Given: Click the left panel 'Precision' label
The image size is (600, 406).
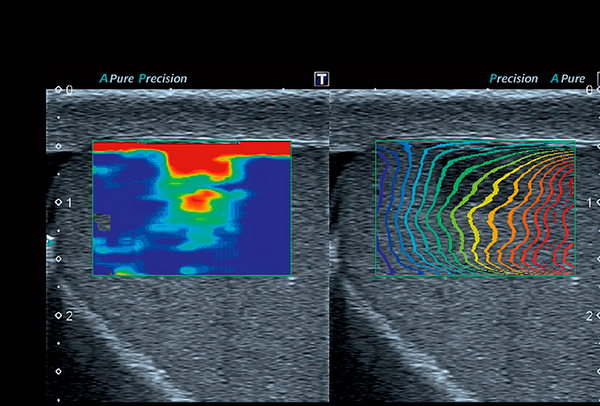Looking at the screenshot, I should [163, 79].
